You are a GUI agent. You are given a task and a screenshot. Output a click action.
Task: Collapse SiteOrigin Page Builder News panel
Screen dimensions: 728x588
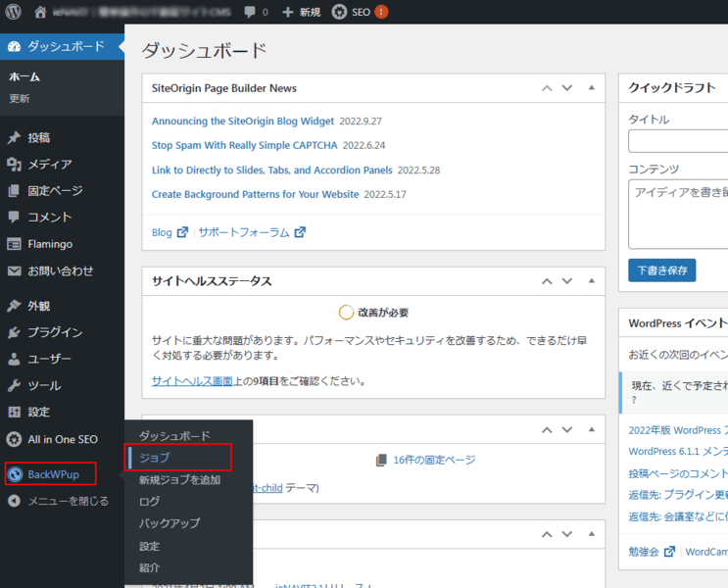(591, 88)
